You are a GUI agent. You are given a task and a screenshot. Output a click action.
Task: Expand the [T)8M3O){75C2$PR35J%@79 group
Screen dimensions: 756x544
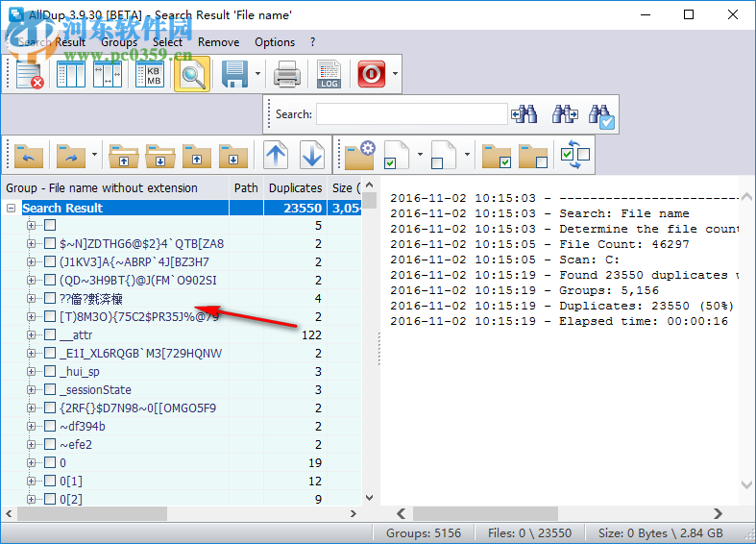coord(32,317)
